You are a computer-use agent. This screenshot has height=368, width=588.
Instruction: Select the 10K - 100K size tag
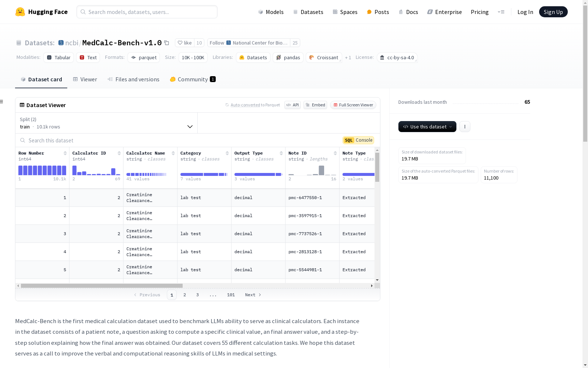pyautogui.click(x=193, y=57)
